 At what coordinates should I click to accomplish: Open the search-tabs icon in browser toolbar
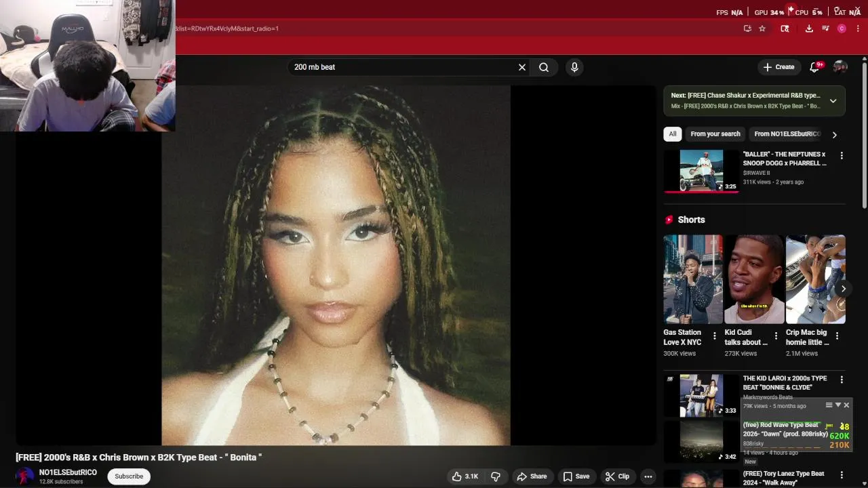tap(785, 28)
